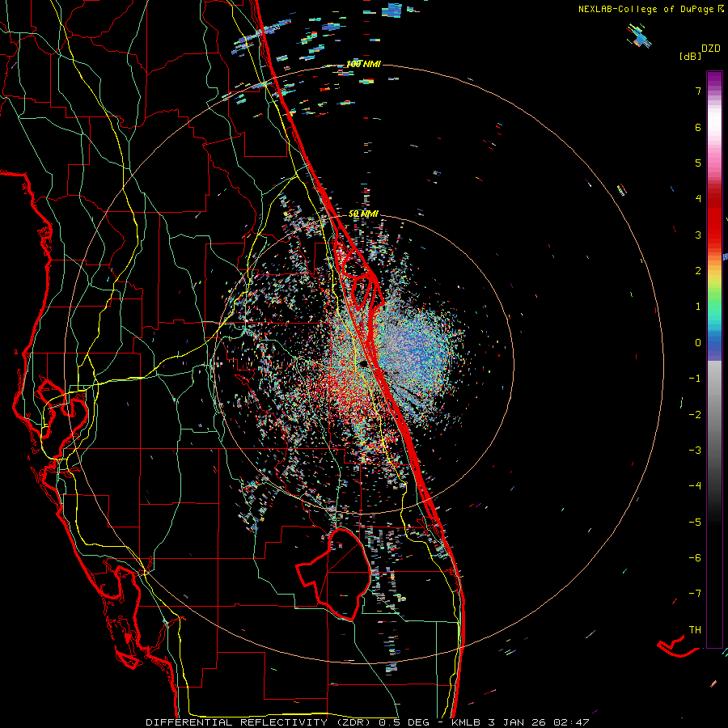Click the 5 value on the color scale

(698, 163)
